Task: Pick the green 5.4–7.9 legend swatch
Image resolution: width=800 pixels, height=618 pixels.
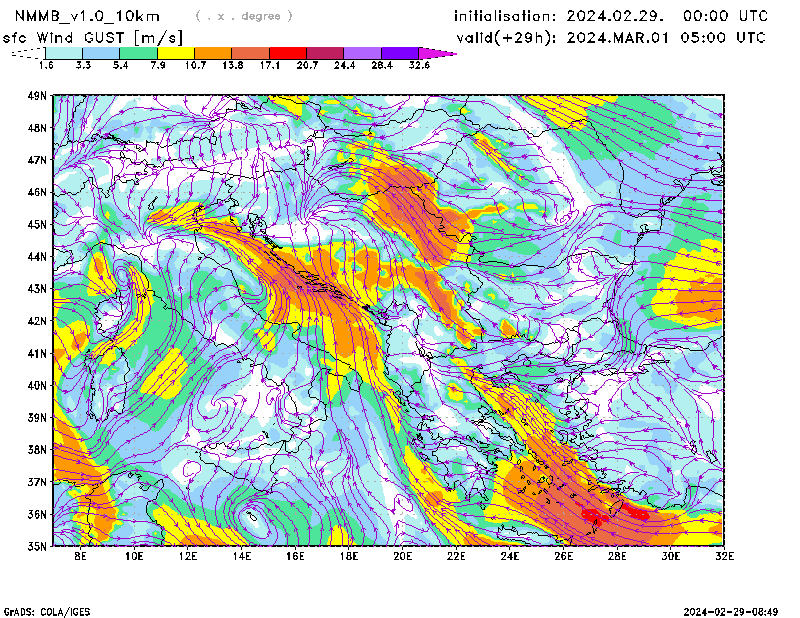Action: [x=138, y=53]
